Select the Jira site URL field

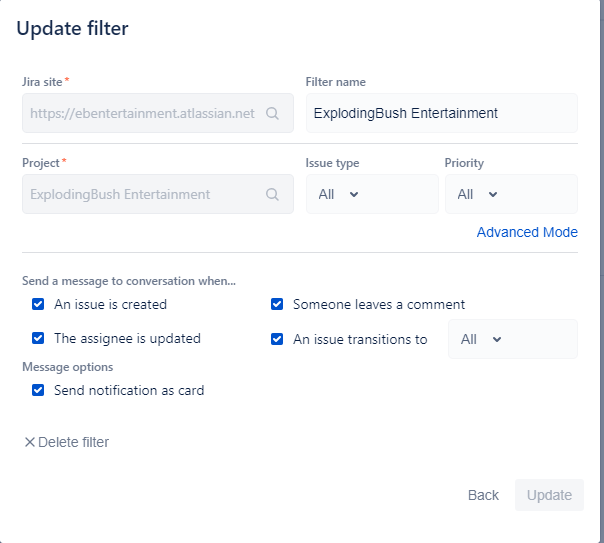142,114
